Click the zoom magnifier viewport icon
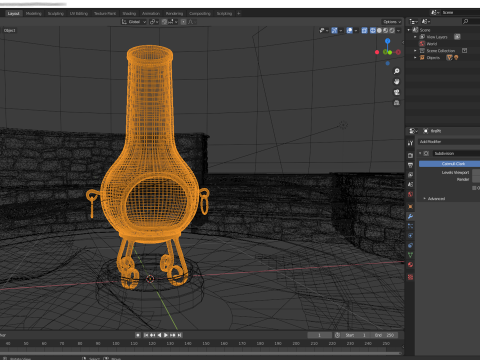480x360 pixels. 396,71
